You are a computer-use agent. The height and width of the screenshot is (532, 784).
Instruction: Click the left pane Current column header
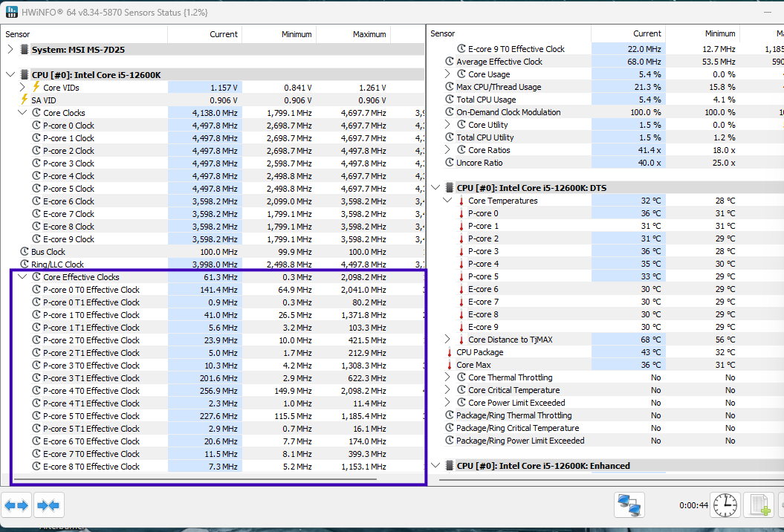pos(204,34)
